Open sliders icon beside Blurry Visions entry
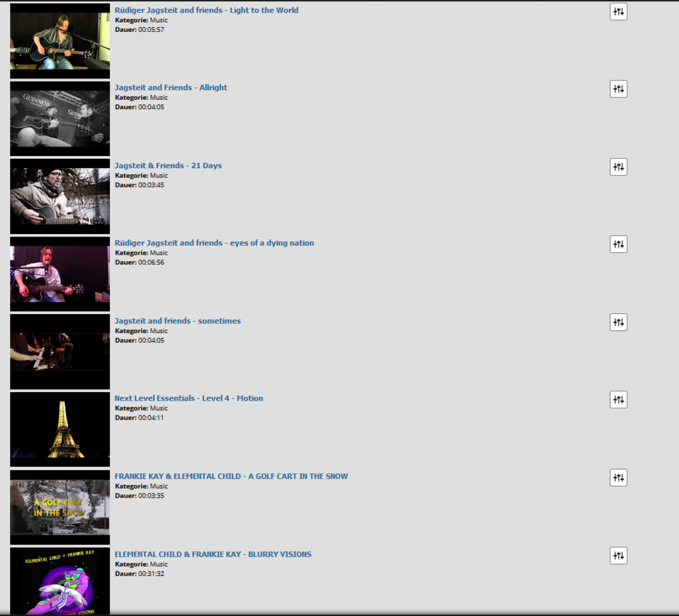 click(x=619, y=556)
